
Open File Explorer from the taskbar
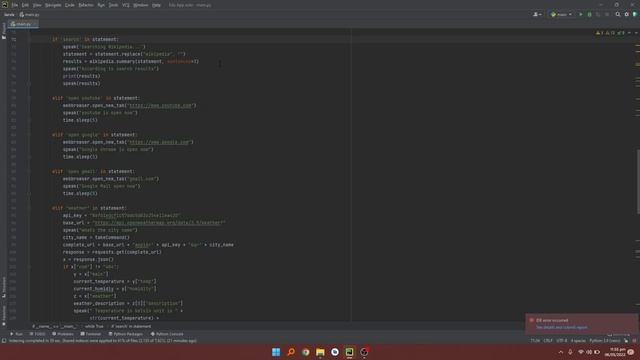320,352
